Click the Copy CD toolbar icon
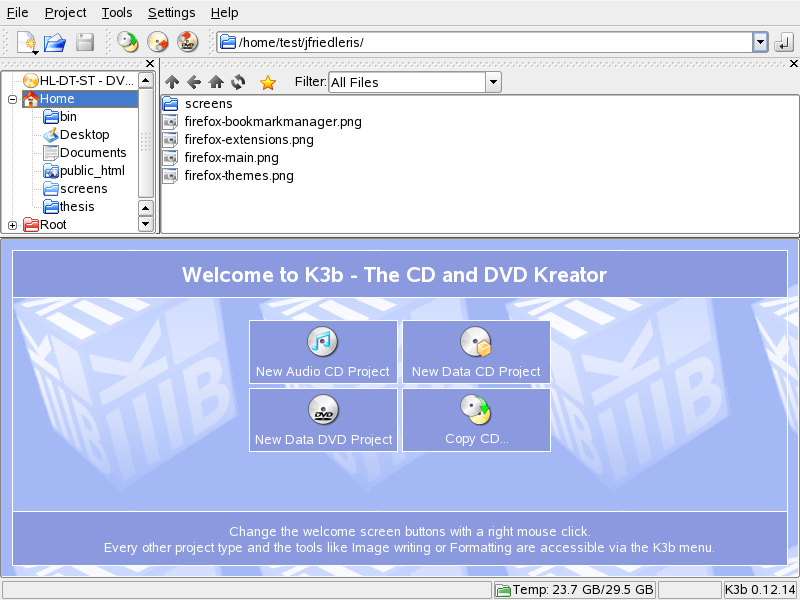Screen dimensions: 800x600 tap(128, 42)
